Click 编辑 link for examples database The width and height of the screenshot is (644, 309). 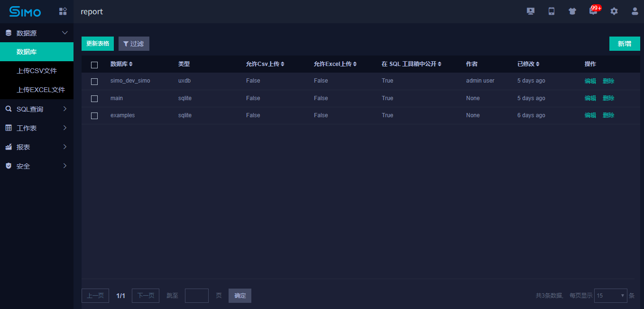point(590,115)
